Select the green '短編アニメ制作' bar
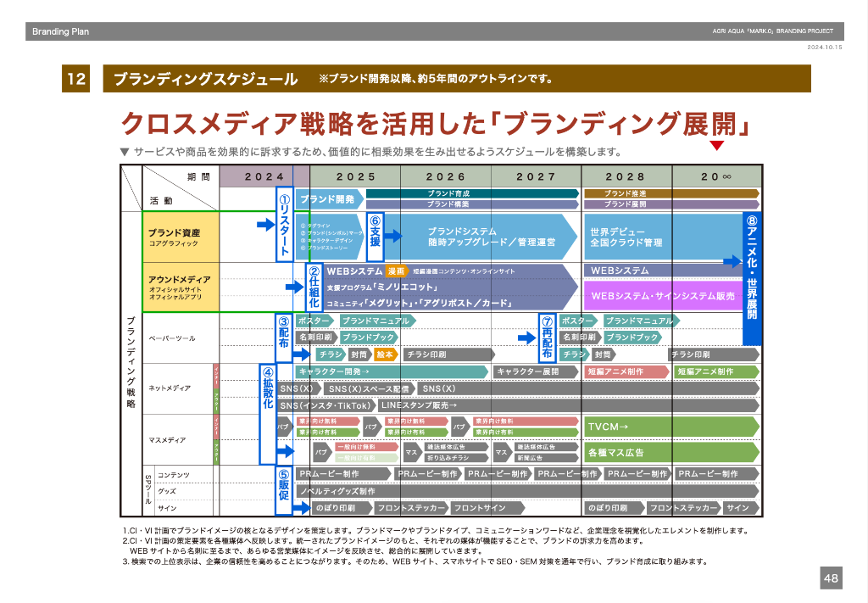The image size is (868, 603). point(717,371)
